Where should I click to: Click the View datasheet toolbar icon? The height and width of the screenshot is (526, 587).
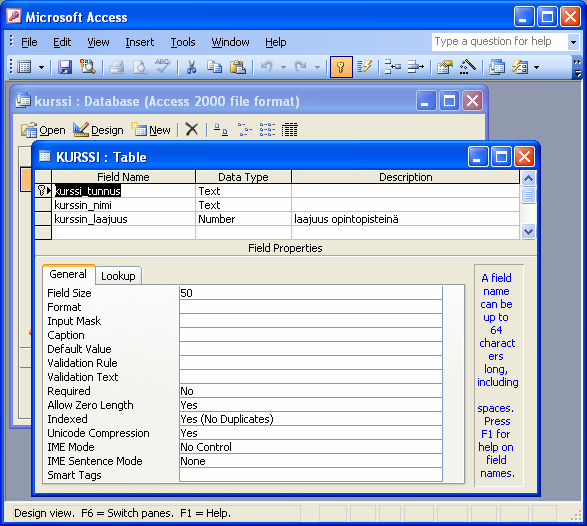[x=25, y=67]
